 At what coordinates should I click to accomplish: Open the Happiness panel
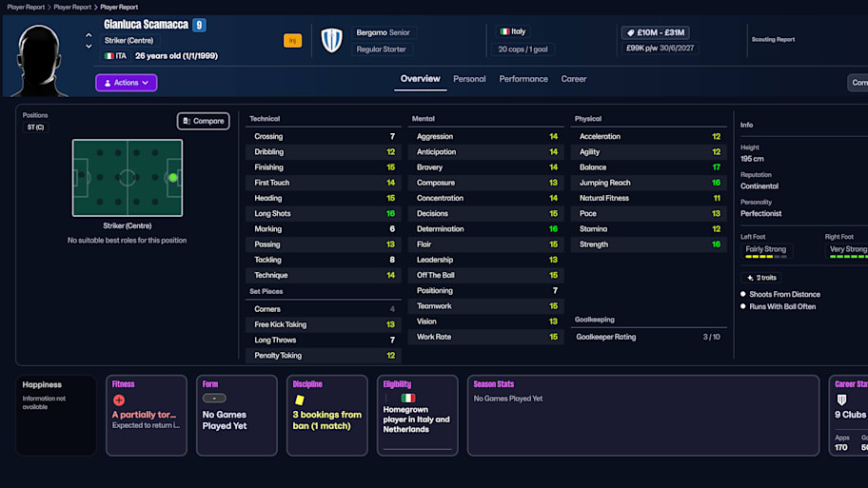click(56, 416)
